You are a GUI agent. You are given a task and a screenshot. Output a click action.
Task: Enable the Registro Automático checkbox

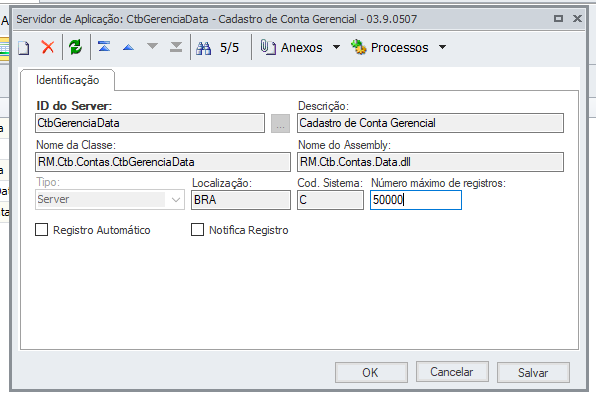[x=41, y=230]
